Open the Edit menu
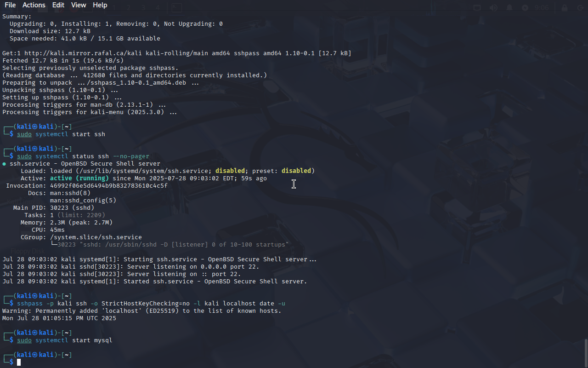This screenshot has width=588, height=368. click(58, 5)
